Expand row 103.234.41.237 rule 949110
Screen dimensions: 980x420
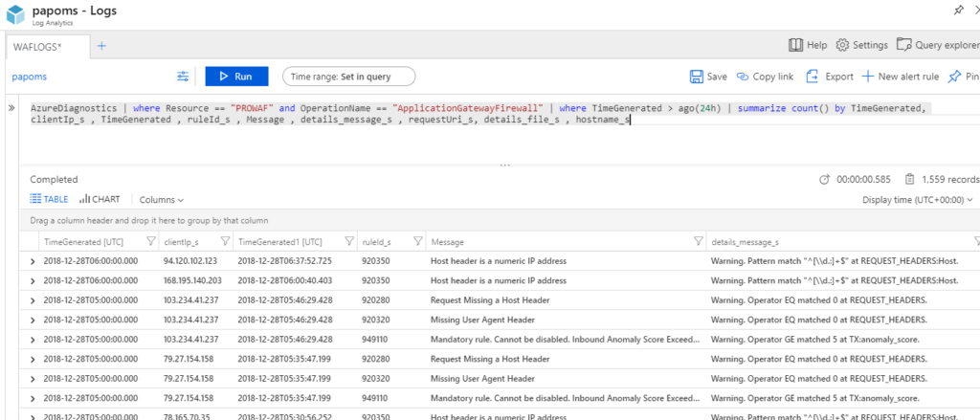pyautogui.click(x=33, y=340)
